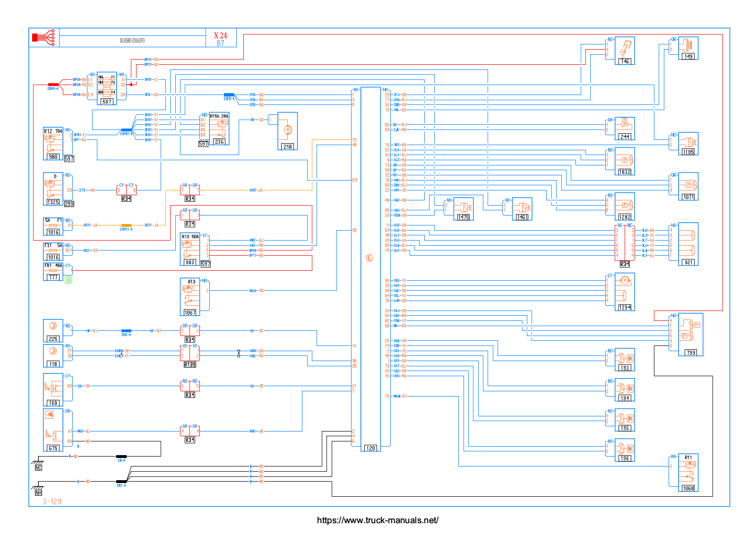Select the EHK-A splice label
The height and width of the screenshot is (535, 756).
tap(126, 335)
